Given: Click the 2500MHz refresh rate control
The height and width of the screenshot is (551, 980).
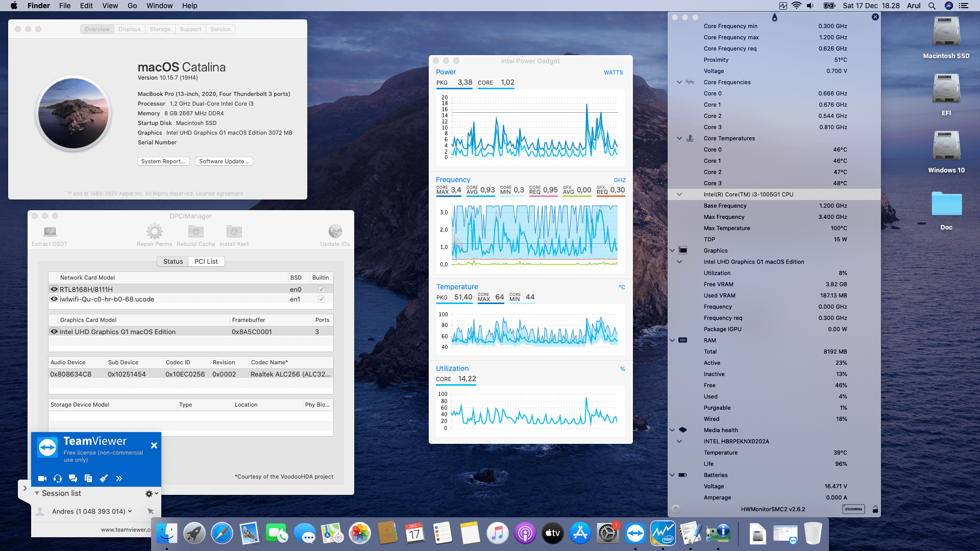Looking at the screenshot, I should point(853,509).
